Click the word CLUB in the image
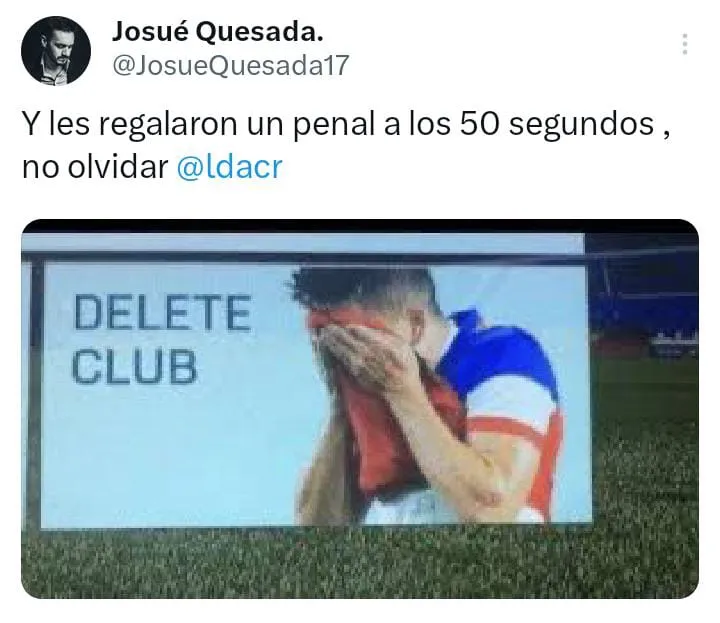The width and height of the screenshot is (720, 623). tap(135, 366)
